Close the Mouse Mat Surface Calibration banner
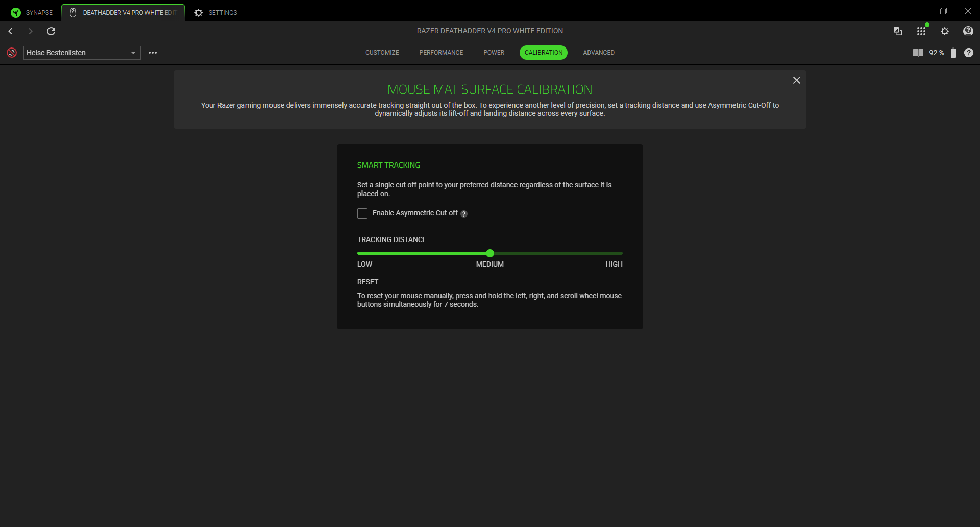The width and height of the screenshot is (980, 527). (x=797, y=80)
